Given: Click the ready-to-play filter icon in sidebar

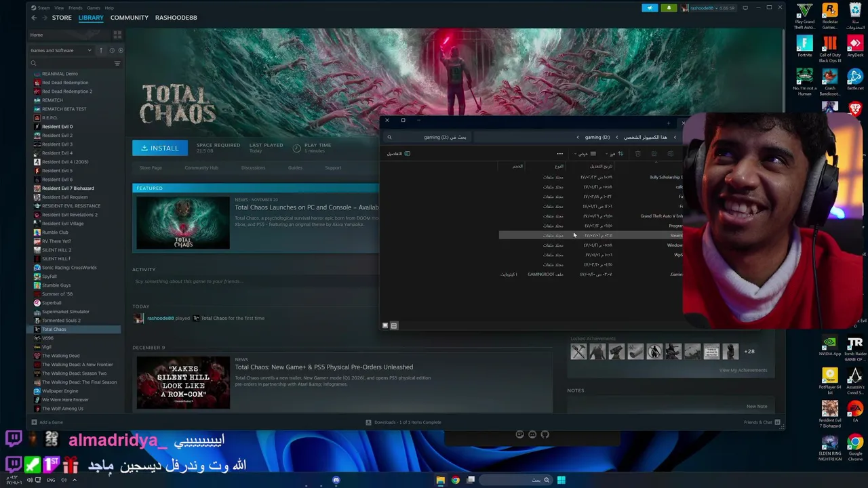Looking at the screenshot, I should pyautogui.click(x=121, y=50).
